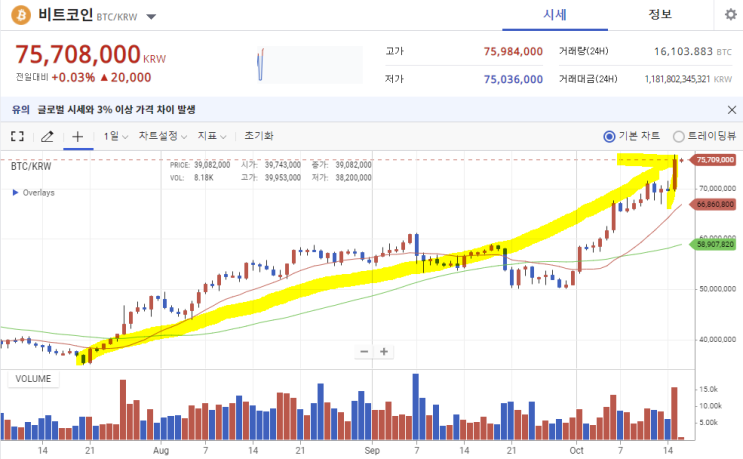Screen dimensions: 743x459
Task: Select the pencil drawing tool
Action: [x=47, y=136]
